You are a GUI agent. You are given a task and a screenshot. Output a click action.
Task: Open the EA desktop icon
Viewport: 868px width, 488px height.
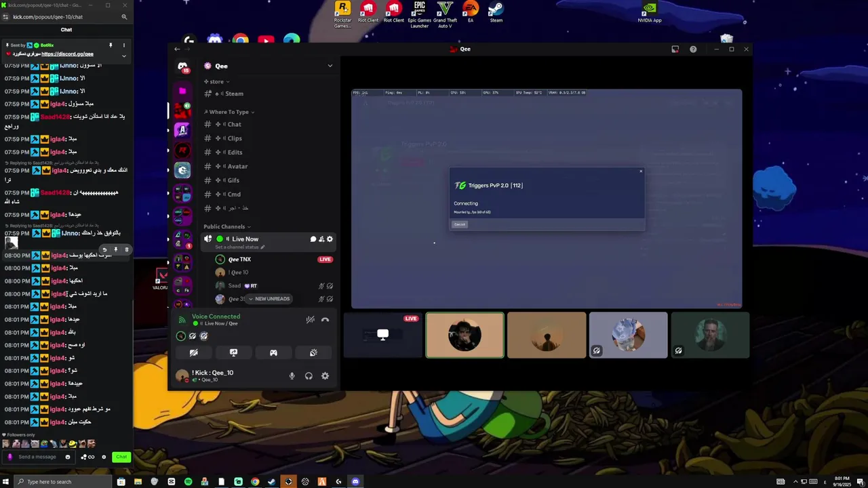471,12
